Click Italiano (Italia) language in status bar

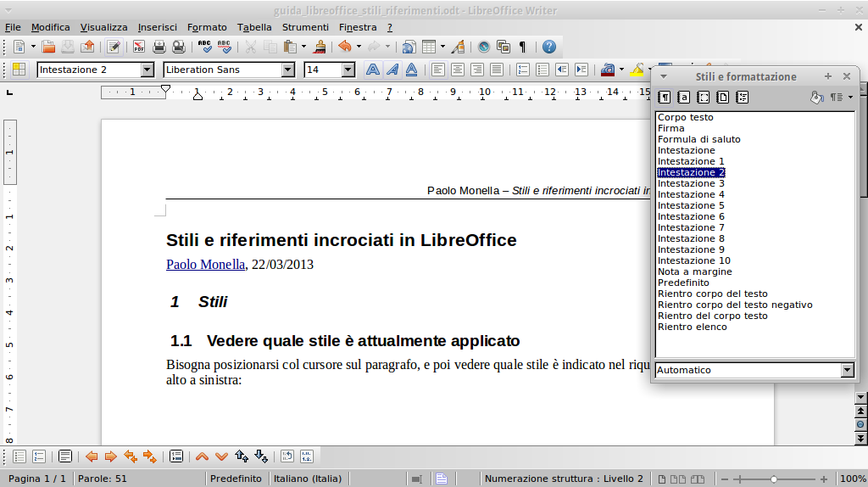(308, 479)
